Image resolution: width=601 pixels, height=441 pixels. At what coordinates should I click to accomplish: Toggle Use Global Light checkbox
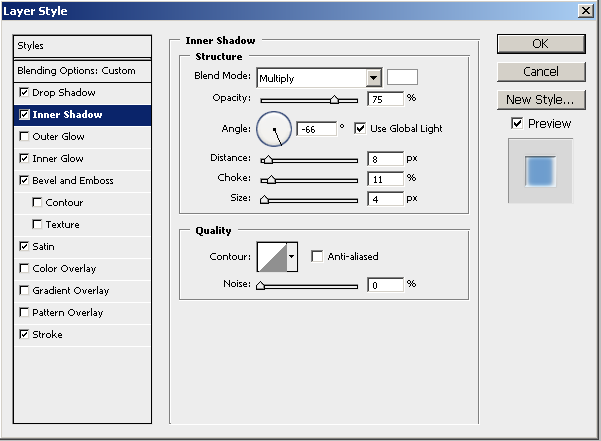pos(360,129)
